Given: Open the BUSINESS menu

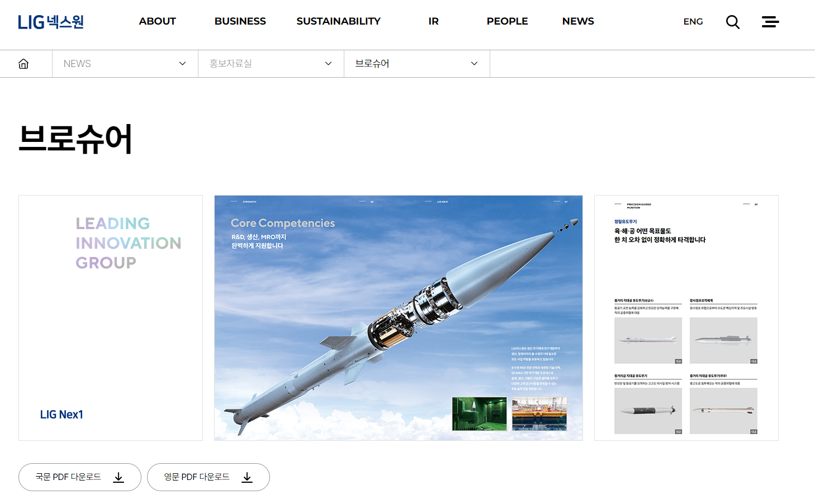Looking at the screenshot, I should [240, 21].
